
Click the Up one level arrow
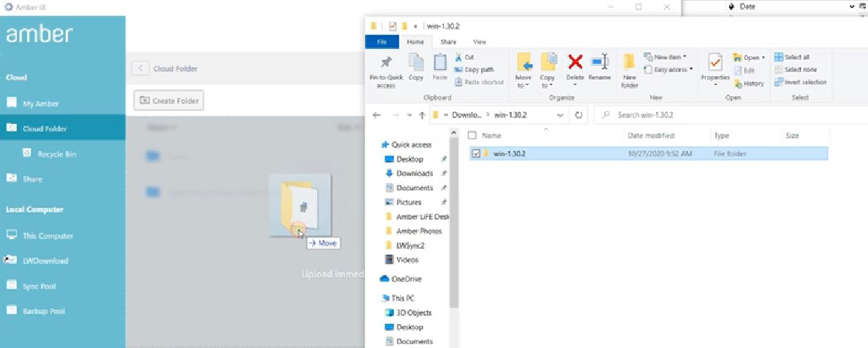coord(422,115)
